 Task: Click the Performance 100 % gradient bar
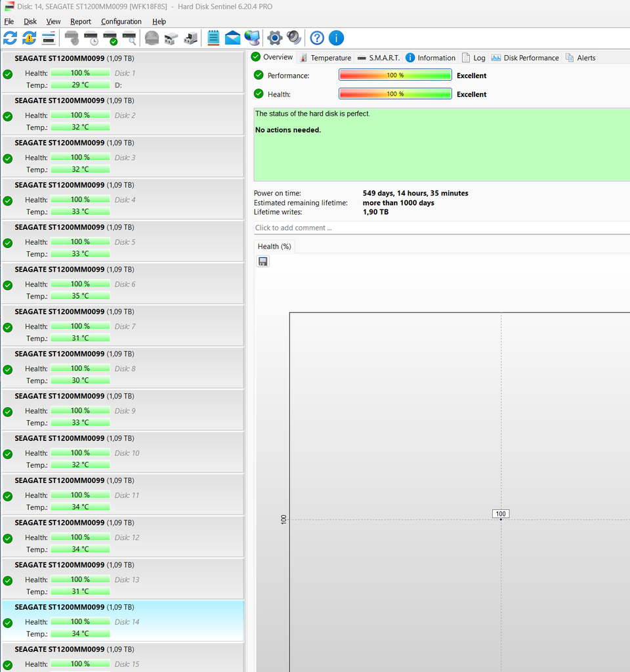pos(395,75)
